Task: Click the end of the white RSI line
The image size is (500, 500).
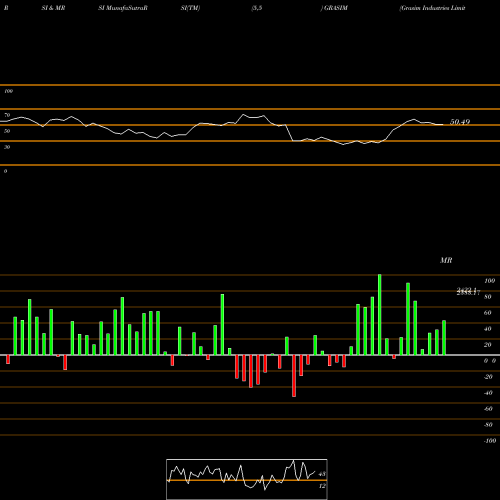Action: 443,125
